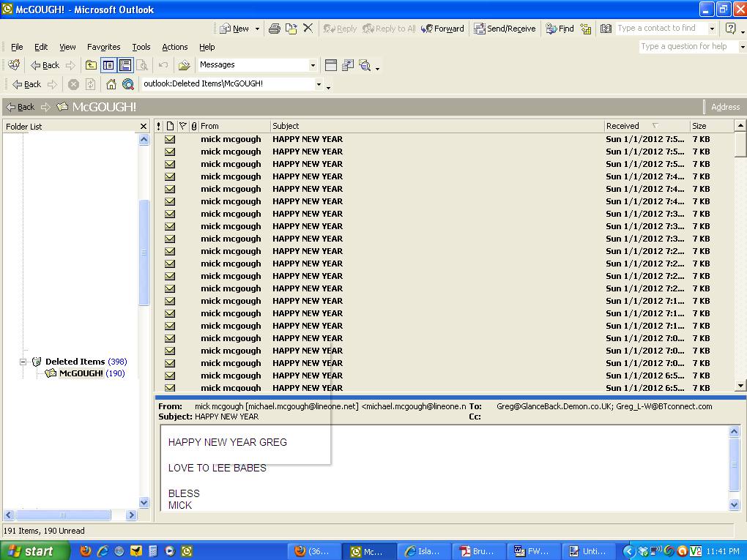Viewport: 747px width, 560px height.
Task: Click the Send/Receive button
Action: [x=505, y=29]
